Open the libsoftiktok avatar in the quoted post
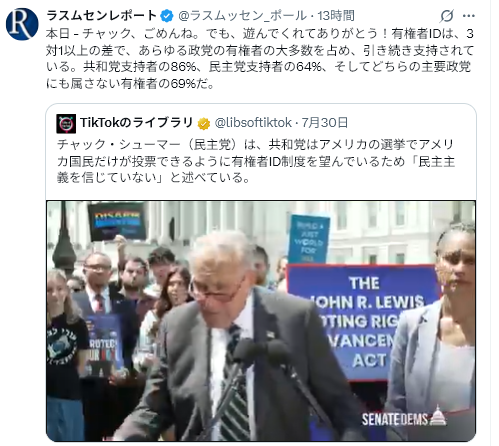This screenshot has height=446, width=499. pos(66,123)
